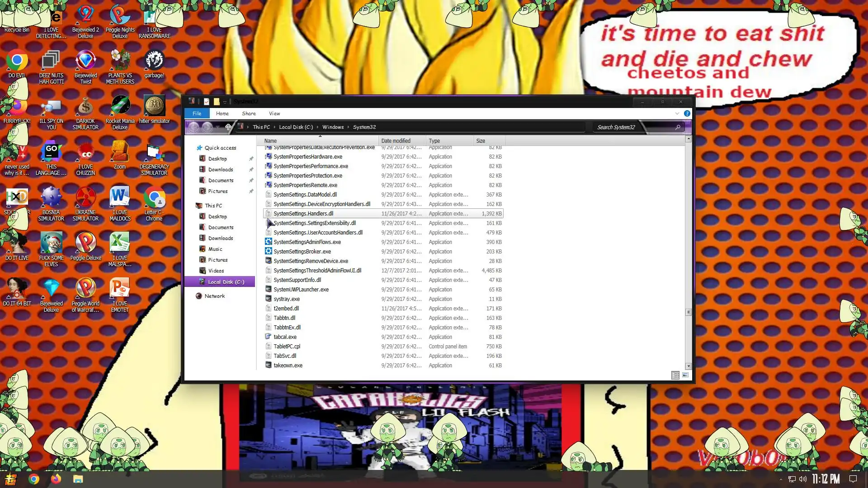Image resolution: width=868 pixels, height=488 pixels.
Task: Click the Up directory arrow button
Action: [x=228, y=127]
